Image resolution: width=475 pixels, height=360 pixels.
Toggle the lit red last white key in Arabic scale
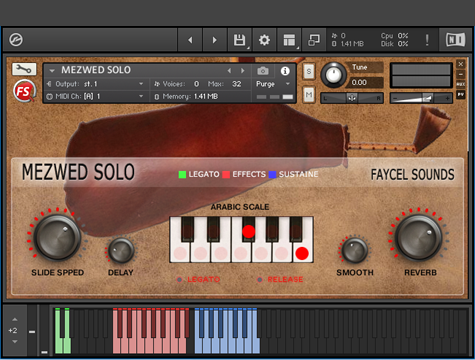coord(302,253)
